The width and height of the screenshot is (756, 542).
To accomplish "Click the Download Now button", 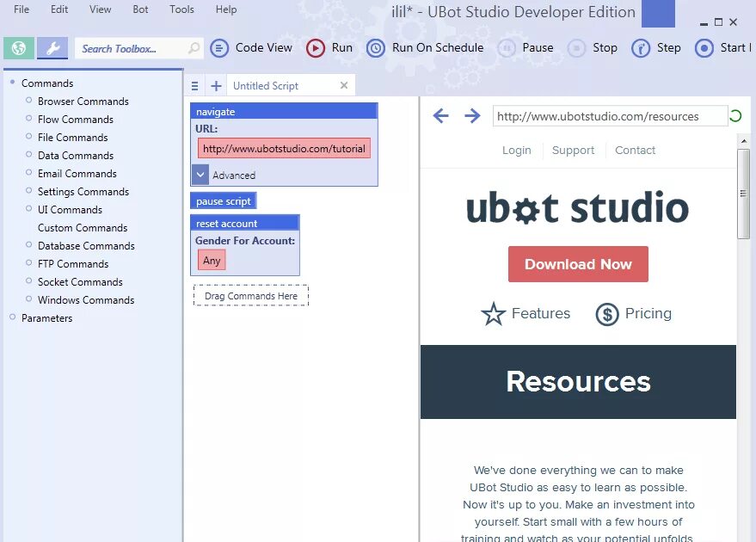I will point(578,264).
